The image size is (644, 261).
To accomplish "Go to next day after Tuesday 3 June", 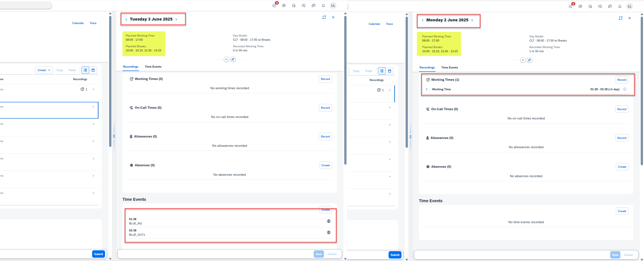I will [176, 19].
